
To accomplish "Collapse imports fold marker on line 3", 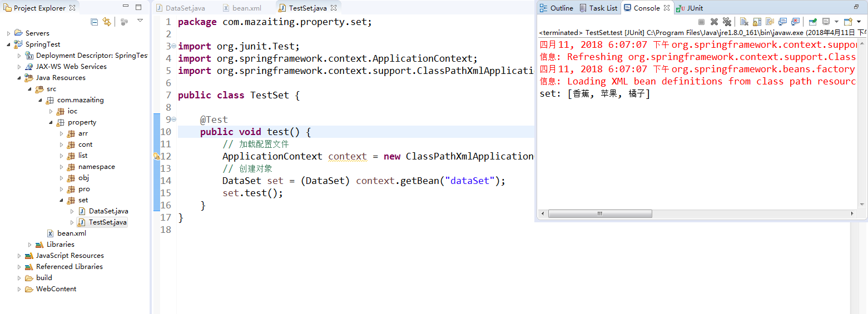I will [174, 46].
